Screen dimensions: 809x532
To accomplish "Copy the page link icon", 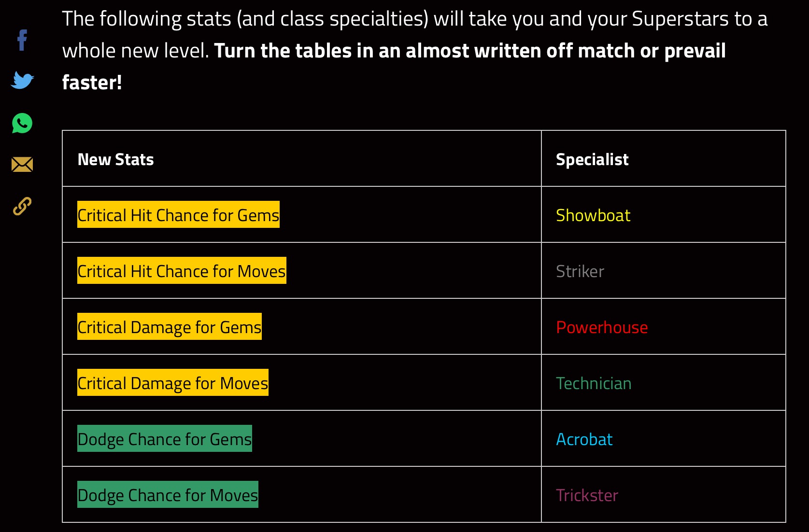I will pyautogui.click(x=22, y=206).
